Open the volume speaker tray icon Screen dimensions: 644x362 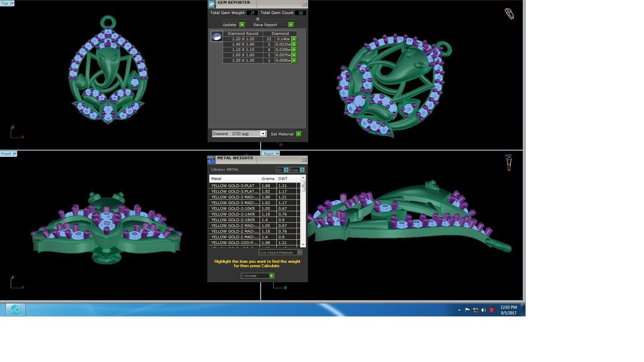484,310
